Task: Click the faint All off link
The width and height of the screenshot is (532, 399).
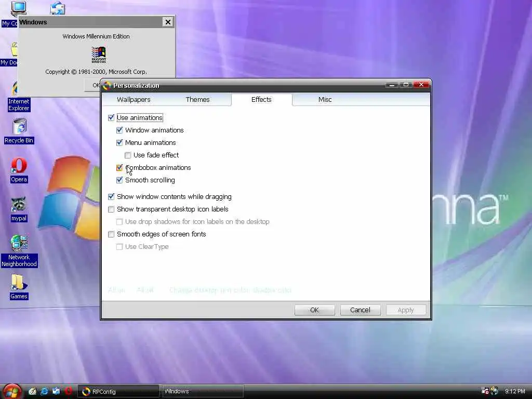Action: point(145,290)
